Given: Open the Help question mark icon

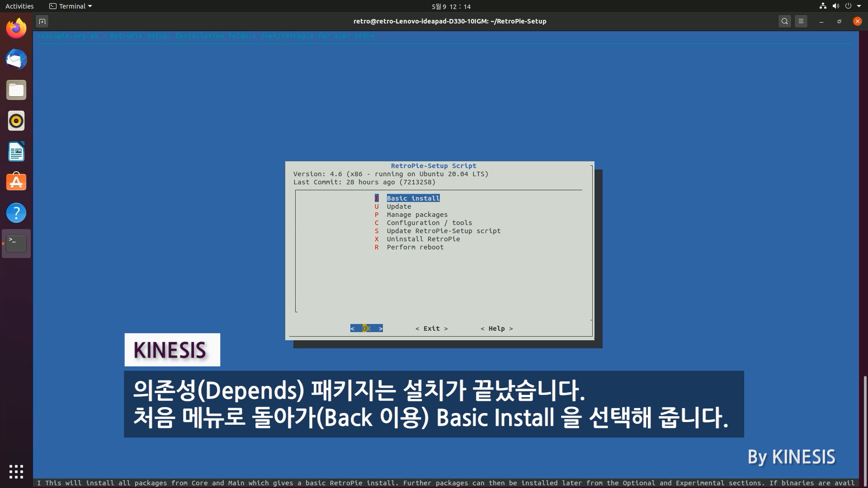Looking at the screenshot, I should tap(16, 213).
